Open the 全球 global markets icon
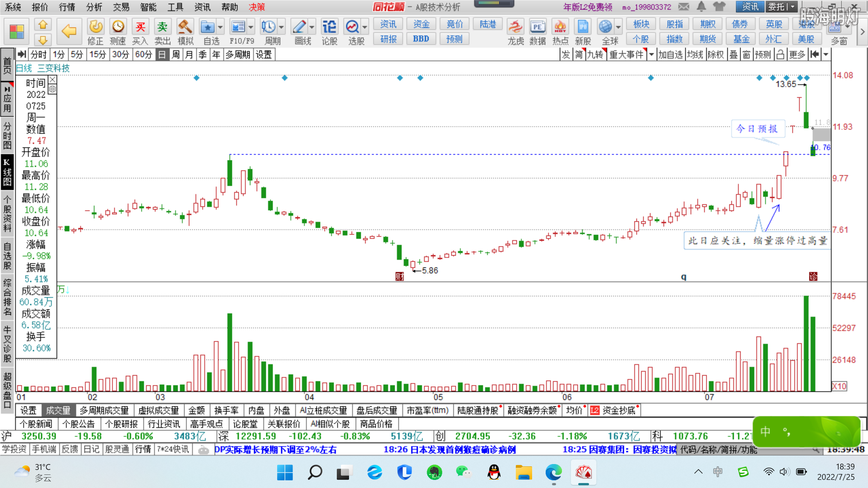This screenshot has height=488, width=868. coord(605,27)
